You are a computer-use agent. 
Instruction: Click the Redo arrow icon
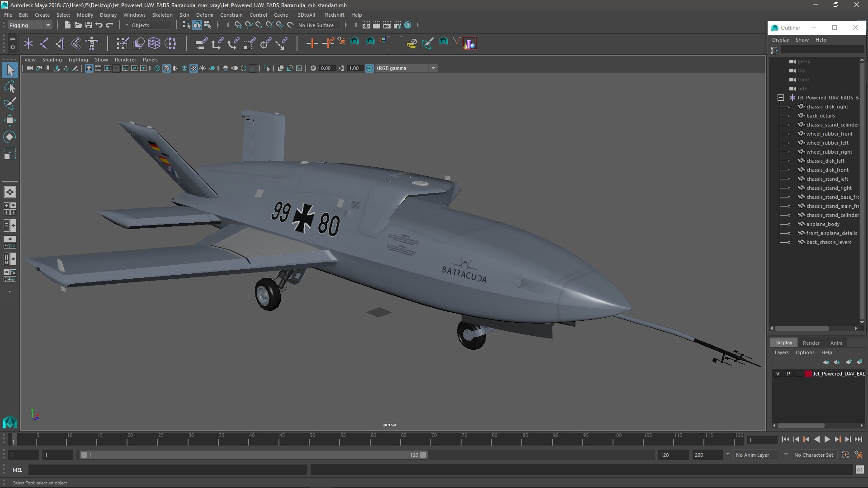tap(109, 25)
